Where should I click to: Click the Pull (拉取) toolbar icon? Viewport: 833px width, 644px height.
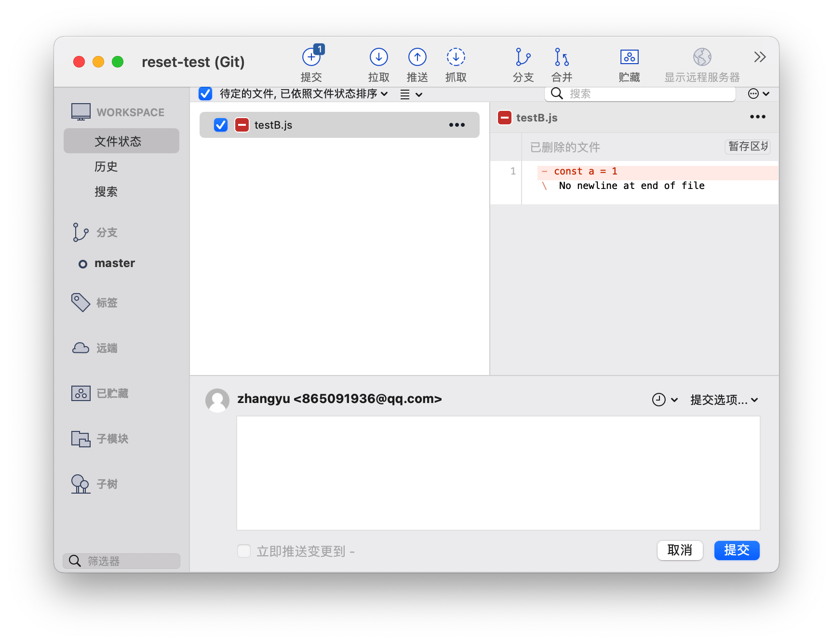pyautogui.click(x=379, y=57)
